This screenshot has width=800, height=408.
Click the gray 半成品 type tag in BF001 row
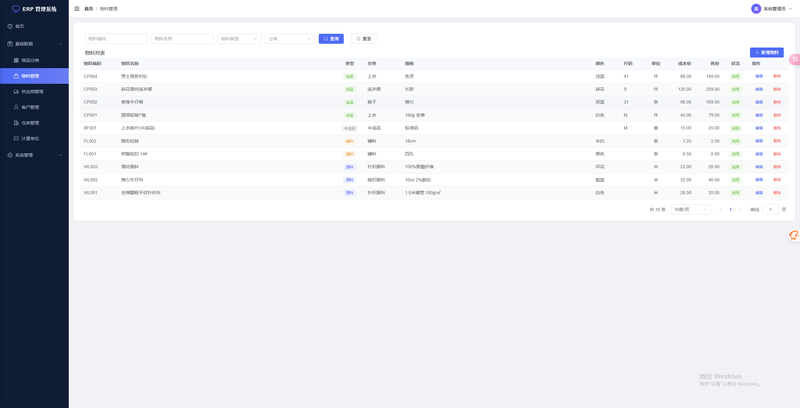[349, 128]
